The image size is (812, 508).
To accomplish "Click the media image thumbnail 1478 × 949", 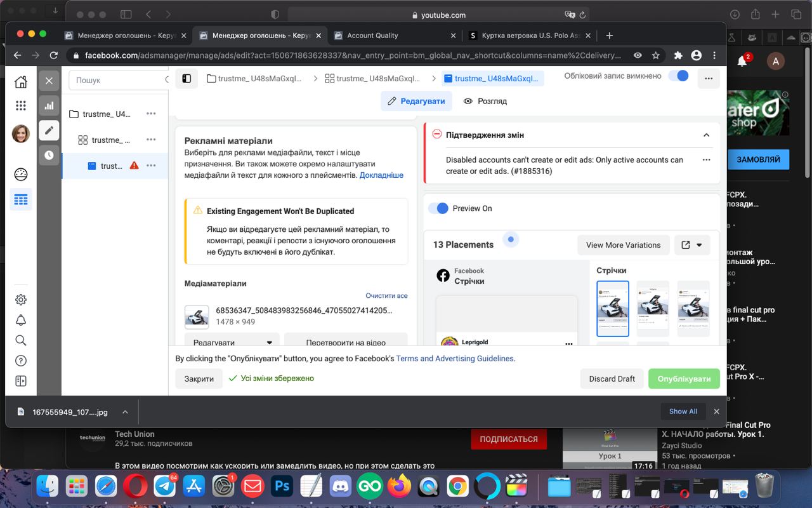I will coord(197,317).
